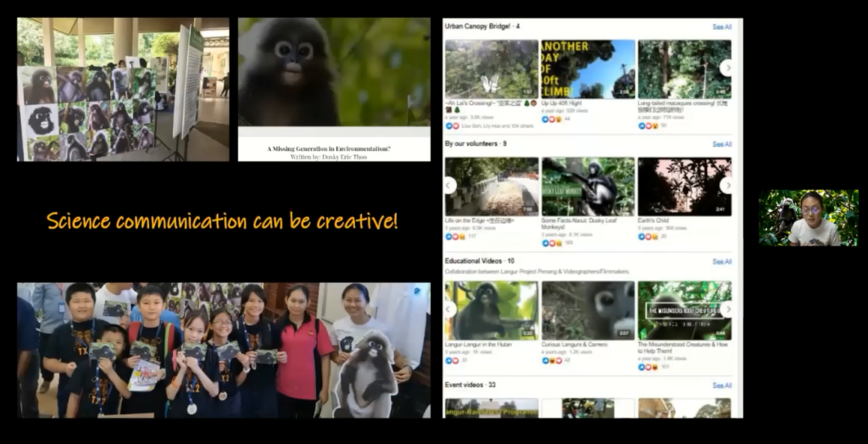Play Long tailed macaques crossing video thumbnail

click(x=684, y=69)
